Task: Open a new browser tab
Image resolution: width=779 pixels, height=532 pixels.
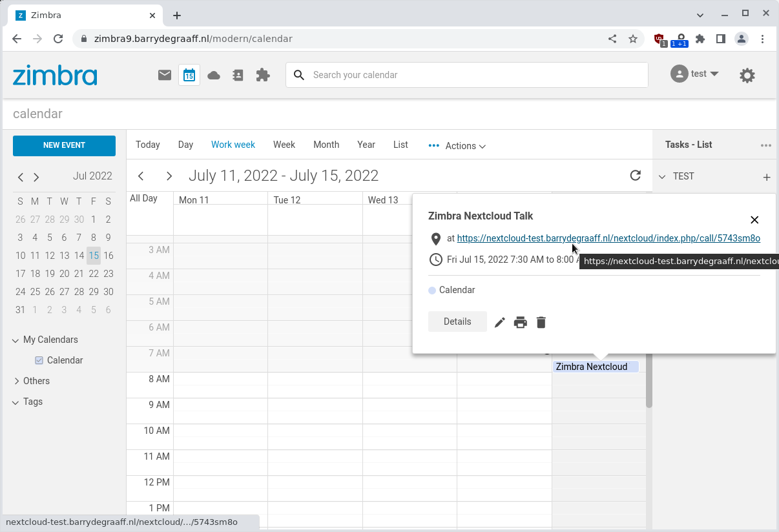Action: click(177, 15)
